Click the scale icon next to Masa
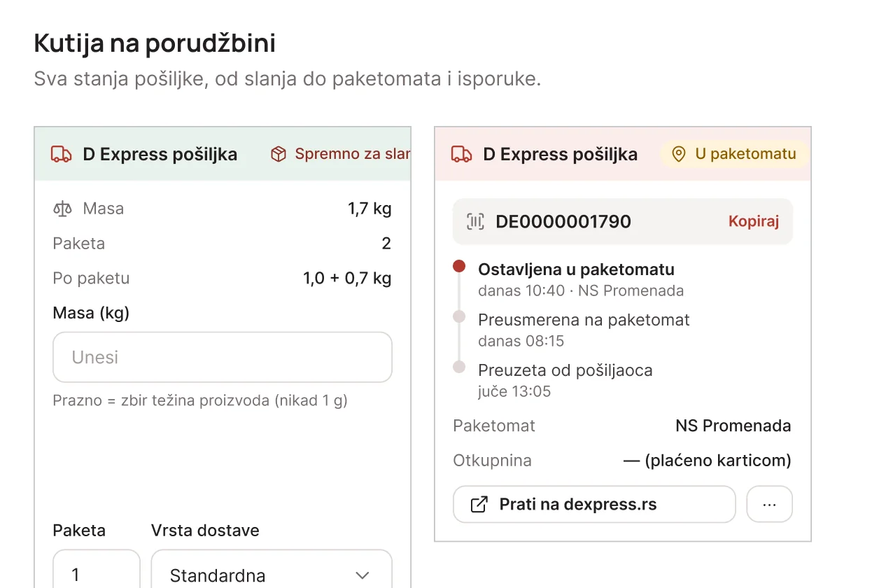 [63, 209]
